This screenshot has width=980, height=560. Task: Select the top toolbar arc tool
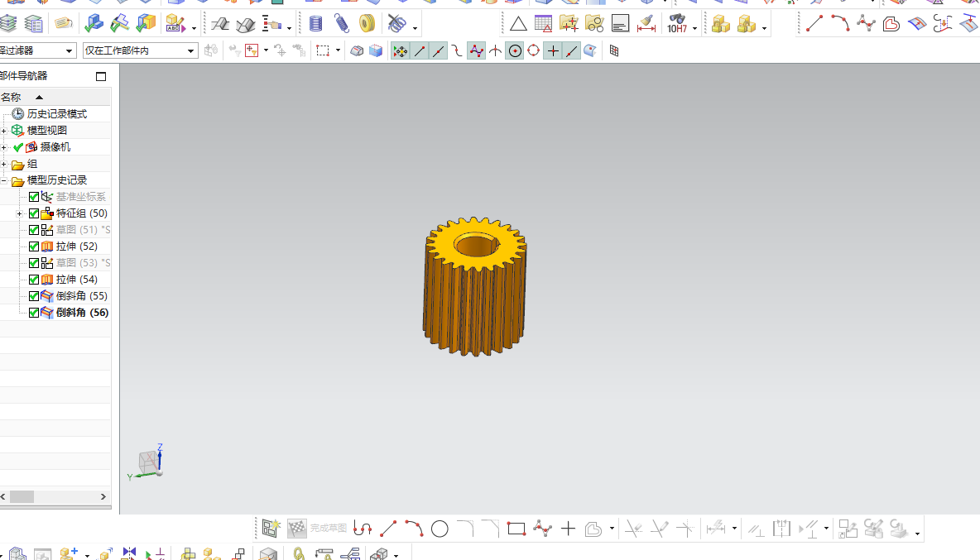point(840,24)
